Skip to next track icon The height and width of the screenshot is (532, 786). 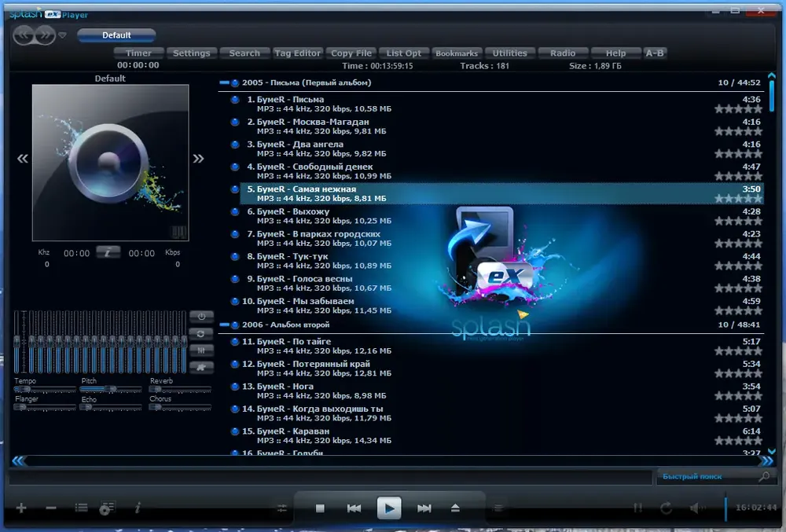point(424,508)
